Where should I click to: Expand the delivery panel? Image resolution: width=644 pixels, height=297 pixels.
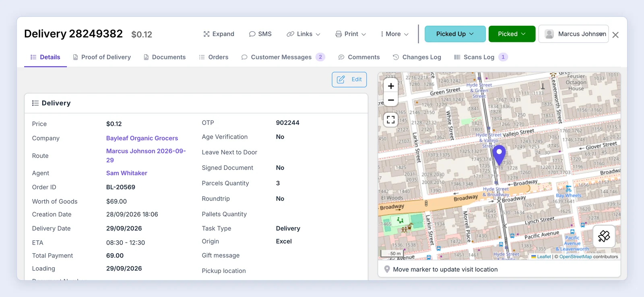point(219,34)
